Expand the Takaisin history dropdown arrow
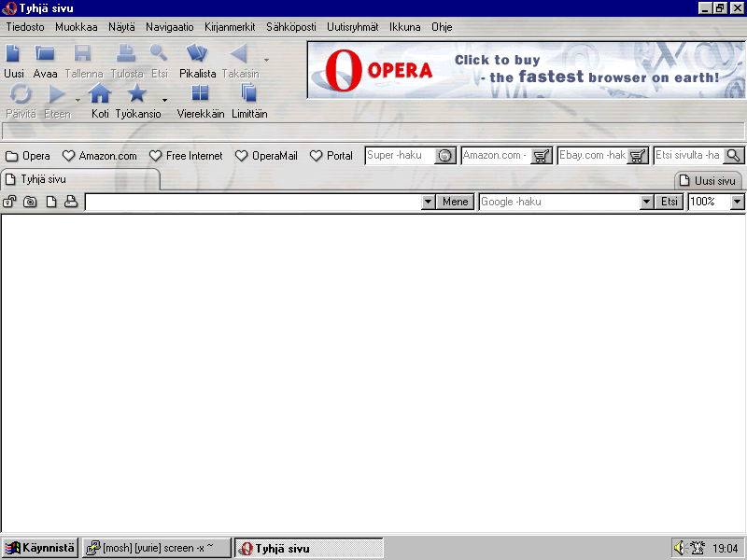Image resolution: width=747 pixels, height=560 pixels. click(266, 60)
